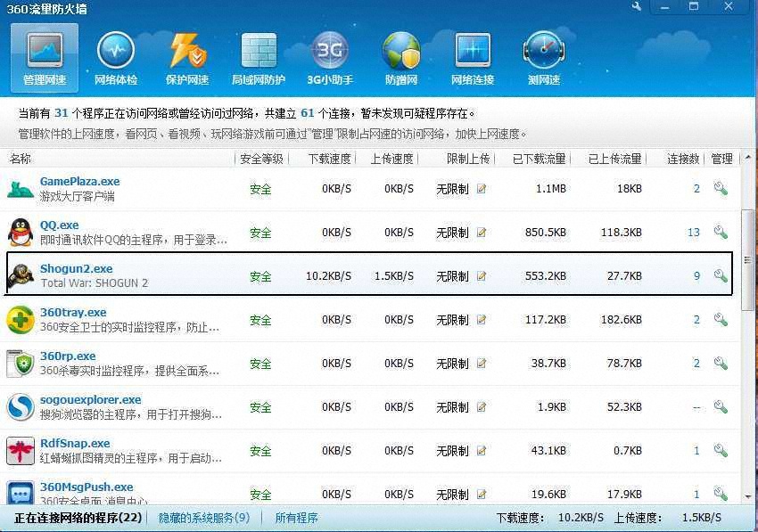Click scrollbar up arrow of program list

pos(748,158)
